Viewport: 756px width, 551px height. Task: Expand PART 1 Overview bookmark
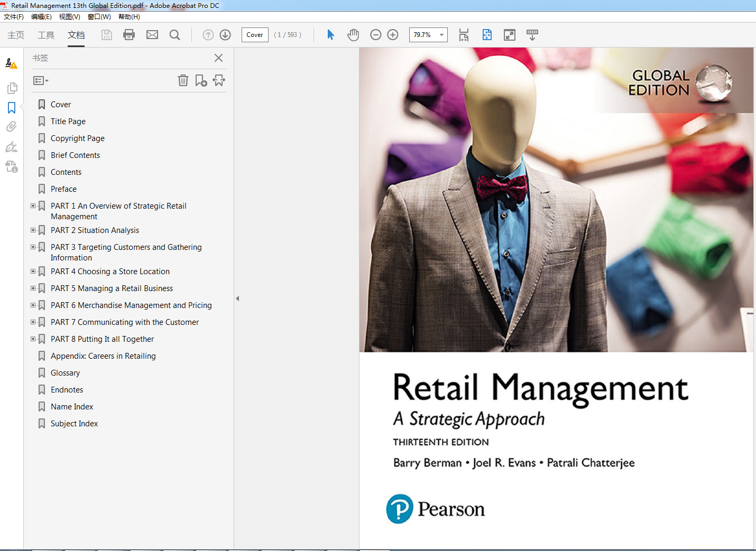pos(33,206)
